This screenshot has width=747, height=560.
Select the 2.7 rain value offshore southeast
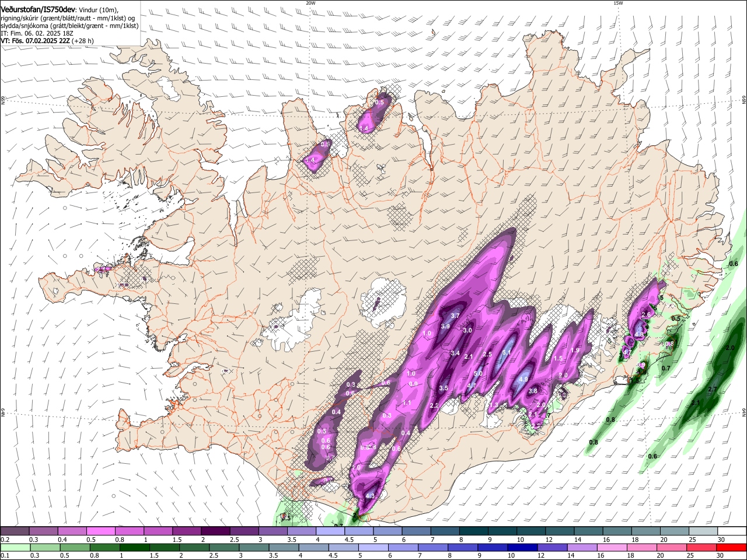tap(713, 389)
